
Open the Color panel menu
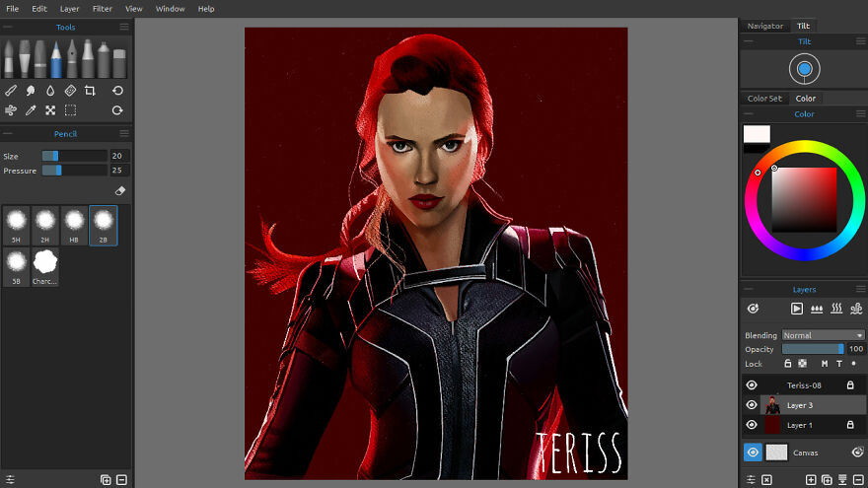tap(860, 114)
